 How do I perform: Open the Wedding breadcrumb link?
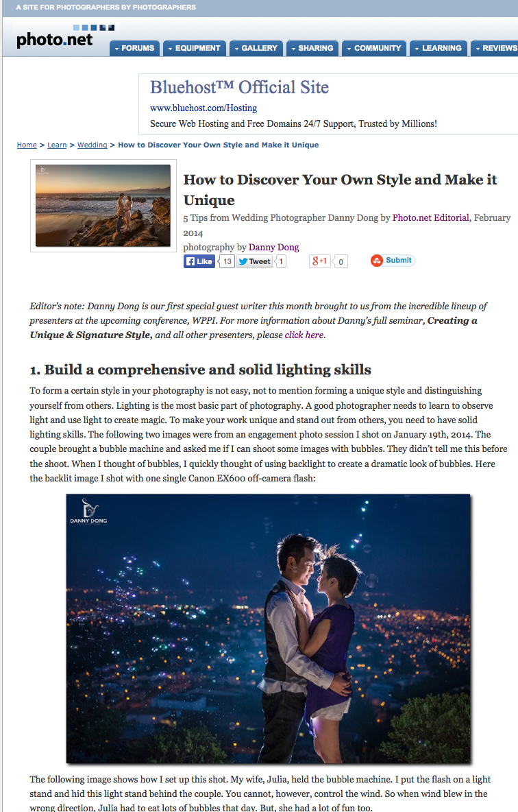(x=92, y=145)
